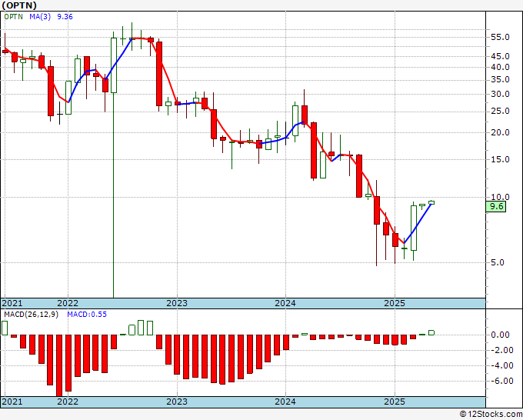The image size is (523, 420).
Task: Click 2025 on the price chart time axis
Action: 395,303
